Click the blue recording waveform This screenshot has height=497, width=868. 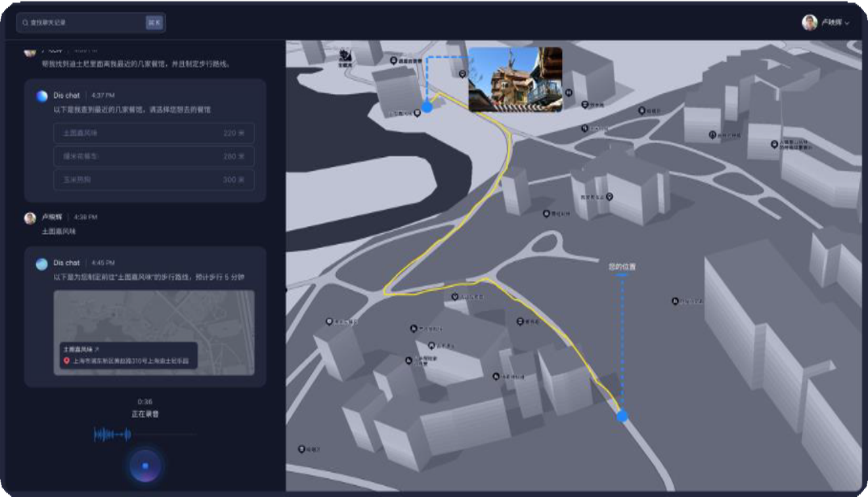click(x=113, y=434)
